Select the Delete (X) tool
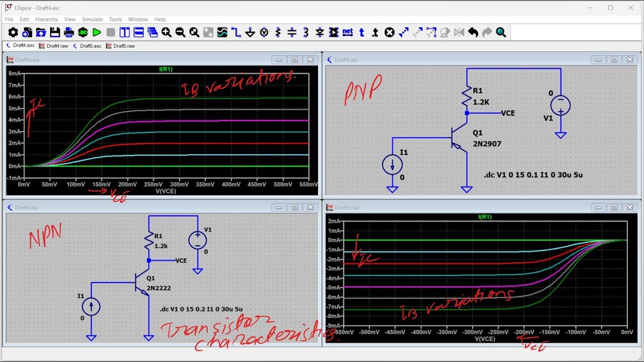 click(389, 32)
